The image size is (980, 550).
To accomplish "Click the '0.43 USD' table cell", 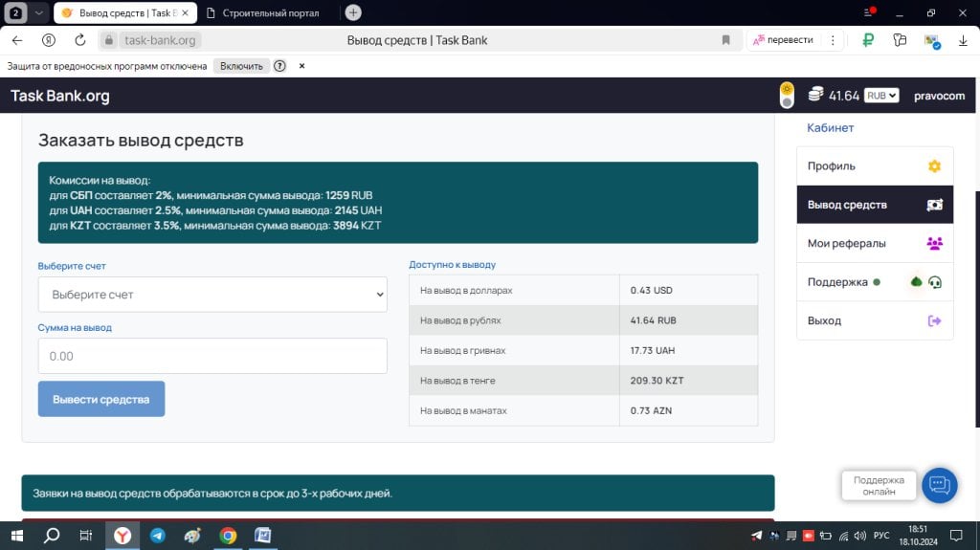I will (x=689, y=290).
